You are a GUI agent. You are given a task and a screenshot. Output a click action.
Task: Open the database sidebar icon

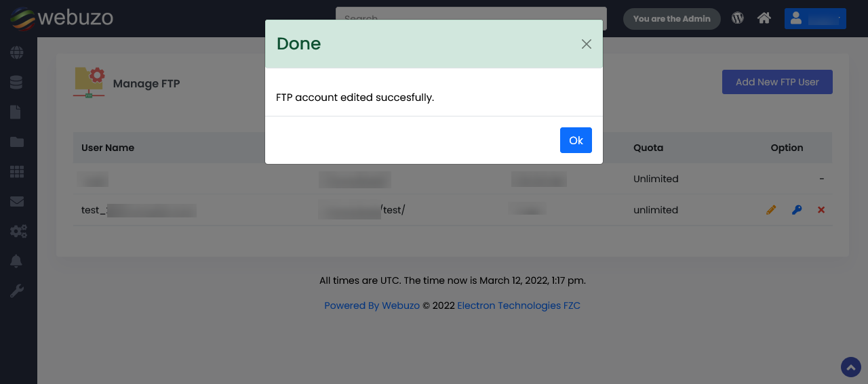[x=17, y=83]
